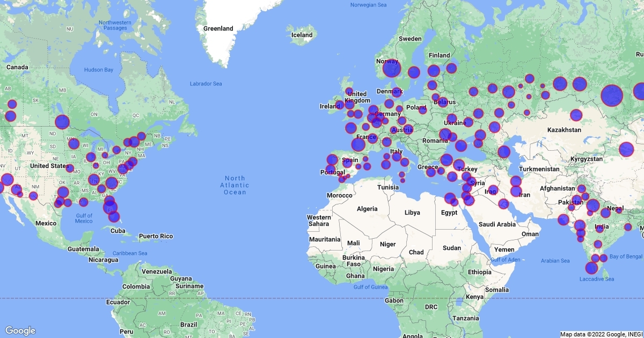Click the Arabian Sea label
644x338 pixels.
[x=555, y=261]
